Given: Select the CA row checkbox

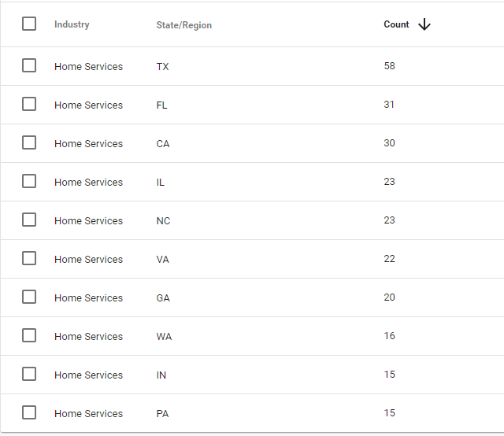Looking at the screenshot, I should click(29, 142).
